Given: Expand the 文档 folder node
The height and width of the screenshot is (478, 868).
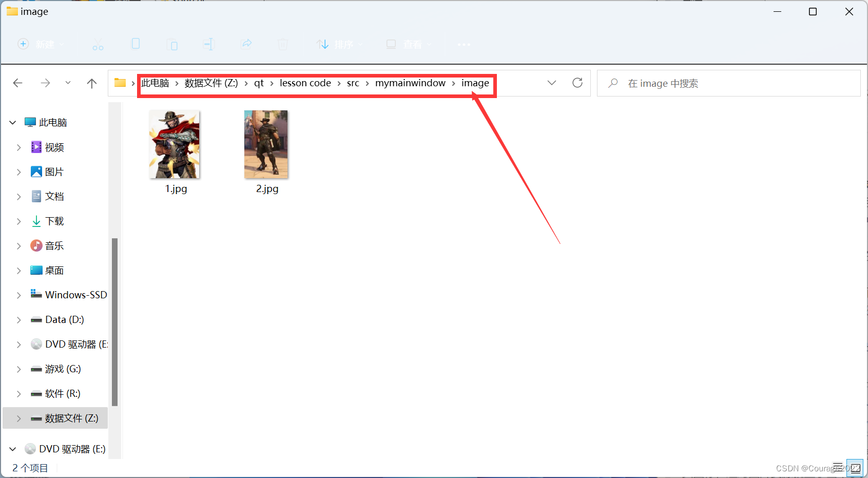Looking at the screenshot, I should (19, 197).
